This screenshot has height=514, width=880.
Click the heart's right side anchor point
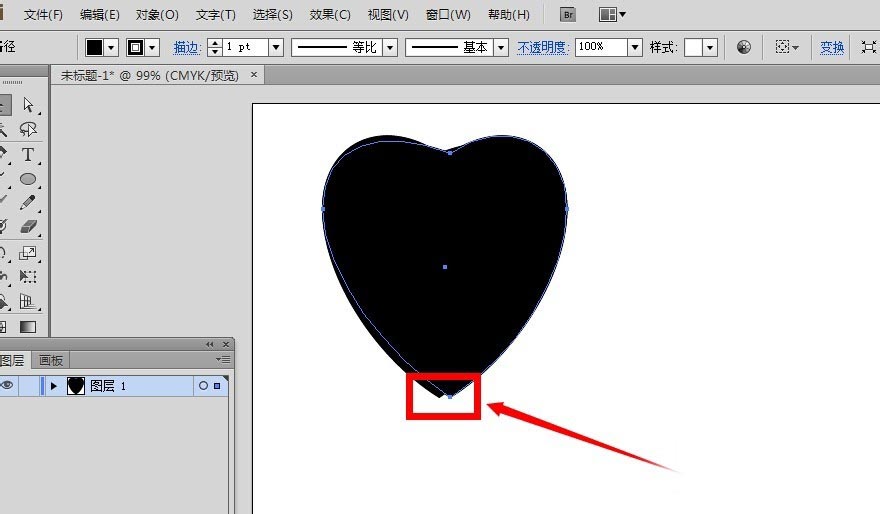[x=567, y=209]
